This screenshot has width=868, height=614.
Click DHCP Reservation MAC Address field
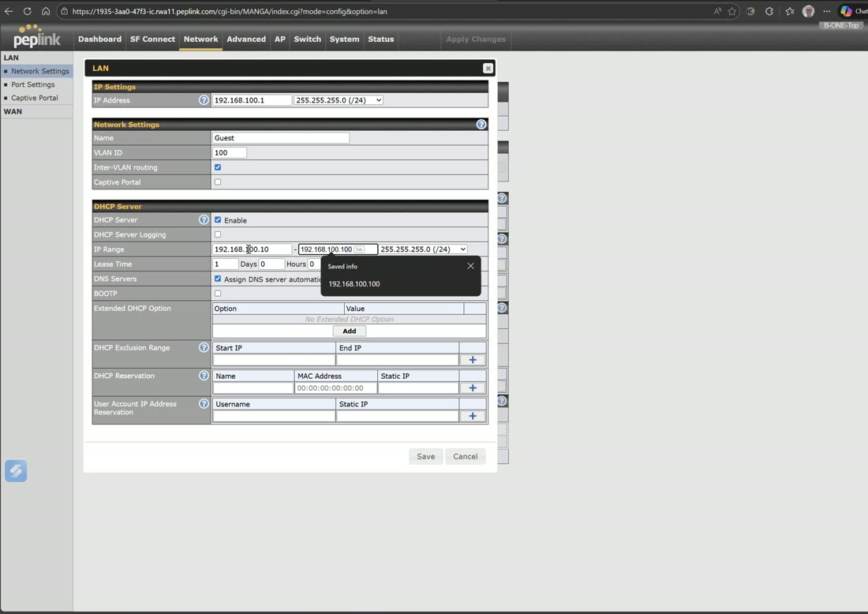pos(336,388)
